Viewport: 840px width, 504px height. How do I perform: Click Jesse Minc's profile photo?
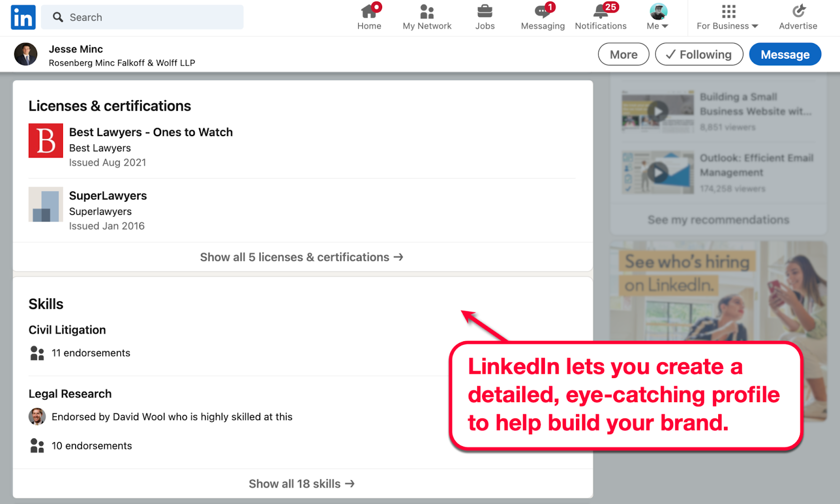tap(26, 54)
